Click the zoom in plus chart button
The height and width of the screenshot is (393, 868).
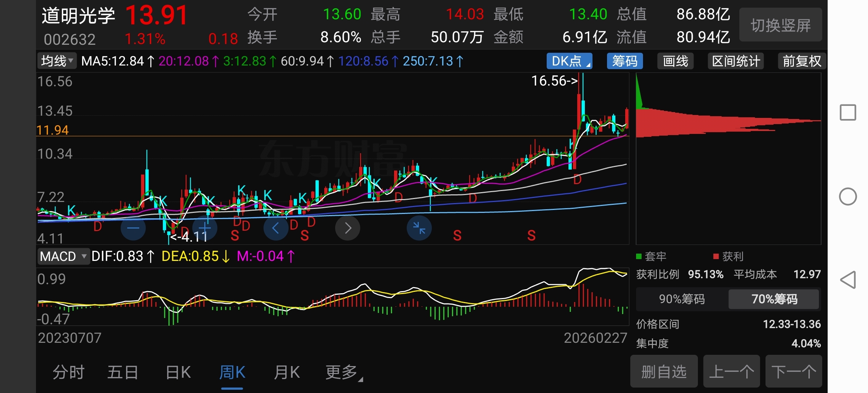tap(205, 228)
